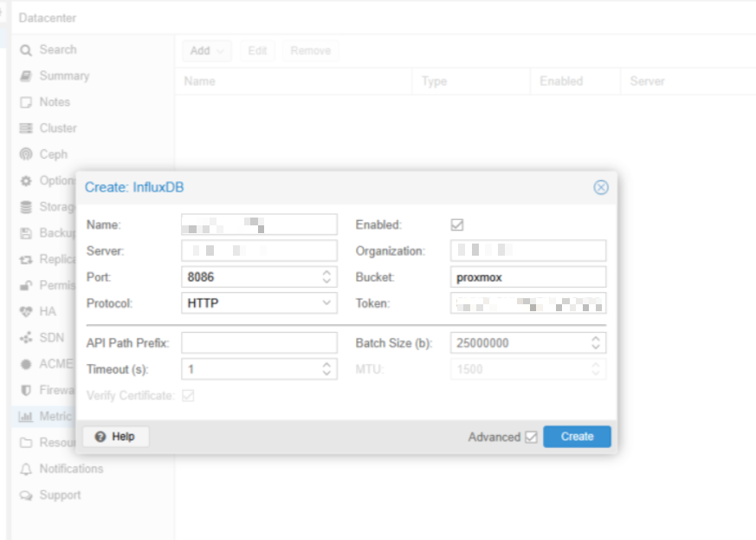
Task: Click the Ceph icon in sidebar
Action: (26, 154)
